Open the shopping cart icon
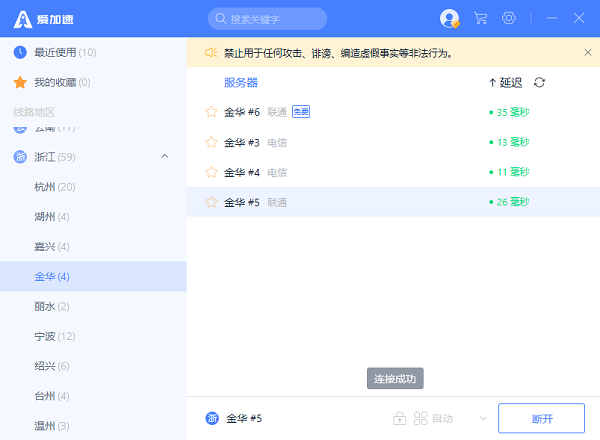600x440 pixels. pyautogui.click(x=481, y=18)
